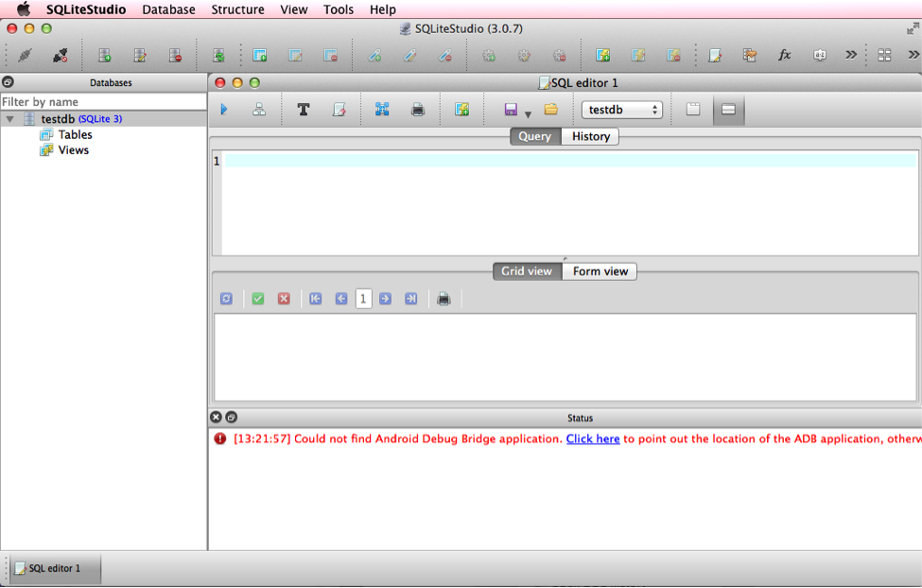Switch to the History tab
The width and height of the screenshot is (922, 588).
589,136
